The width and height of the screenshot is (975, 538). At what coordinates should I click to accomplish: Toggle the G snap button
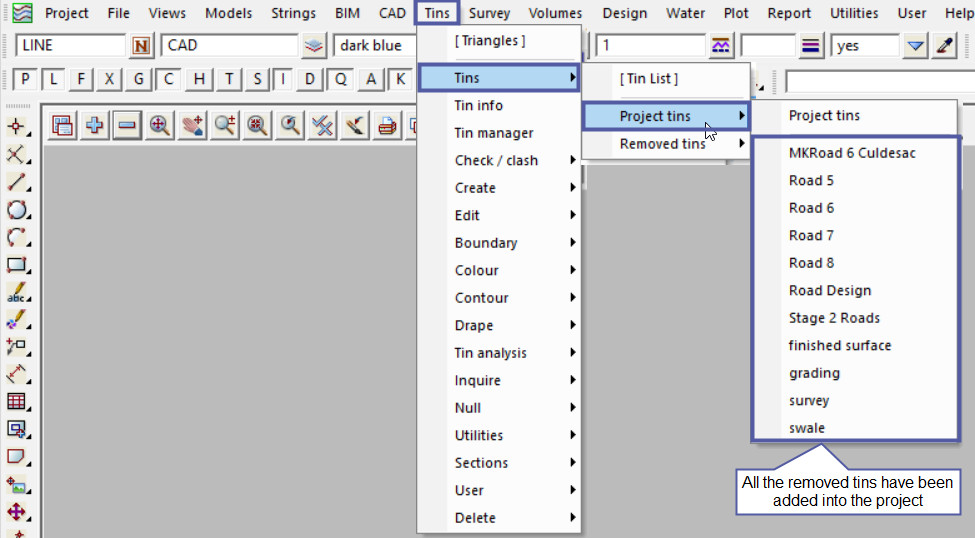139,80
